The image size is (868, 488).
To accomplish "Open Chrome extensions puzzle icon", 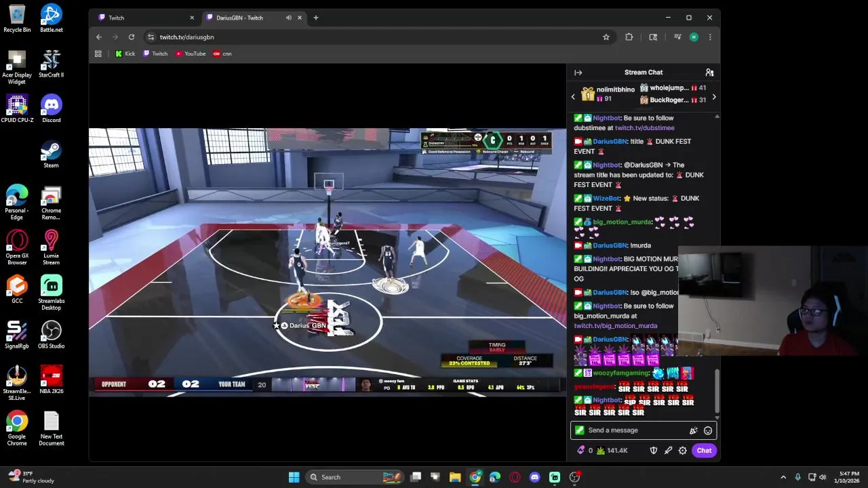I will (x=629, y=37).
